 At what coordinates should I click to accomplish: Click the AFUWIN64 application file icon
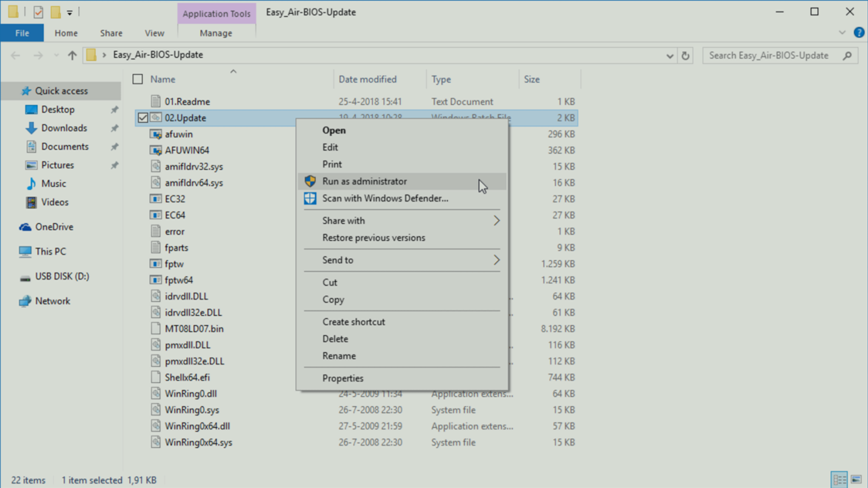pyautogui.click(x=156, y=151)
